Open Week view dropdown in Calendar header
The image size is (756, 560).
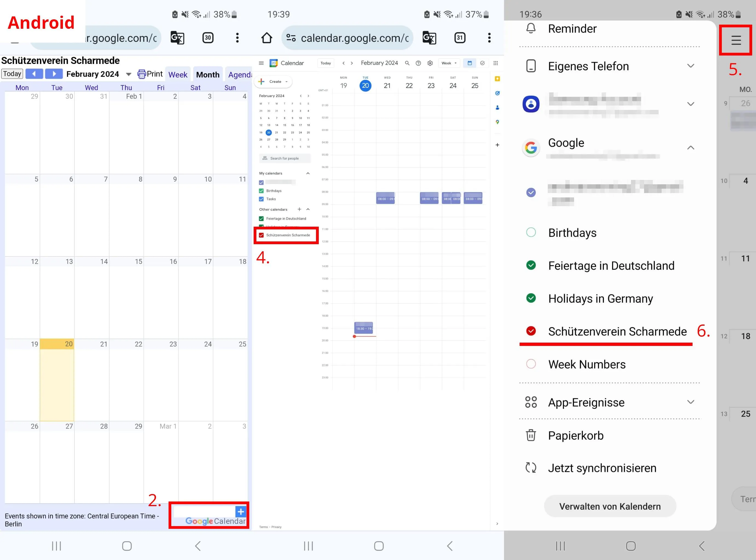click(449, 63)
